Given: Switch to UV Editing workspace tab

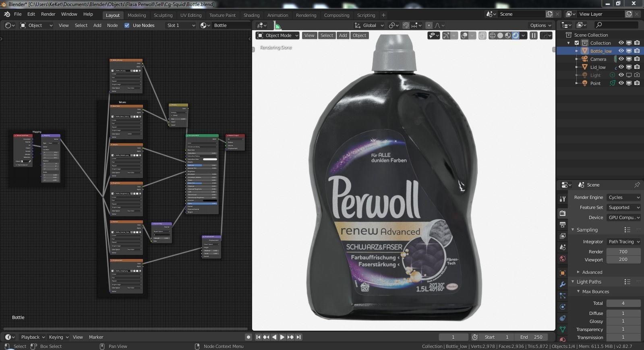Looking at the screenshot, I should point(191,15).
